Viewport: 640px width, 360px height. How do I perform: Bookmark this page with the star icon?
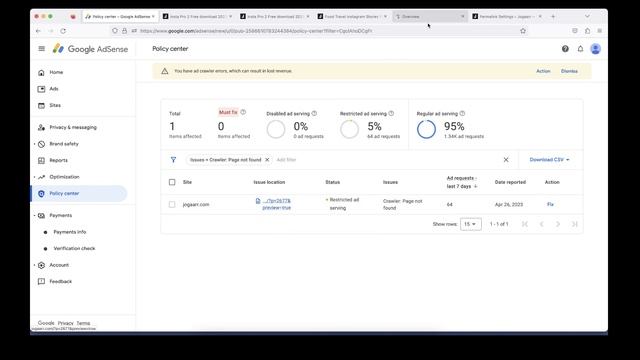[523, 31]
